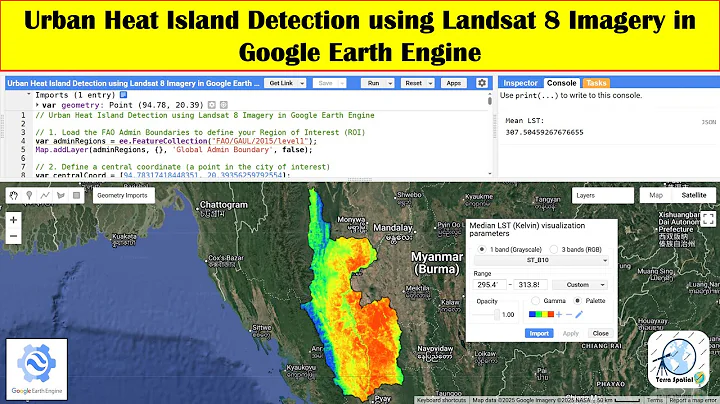Choose the Palette radio option

[x=578, y=301]
